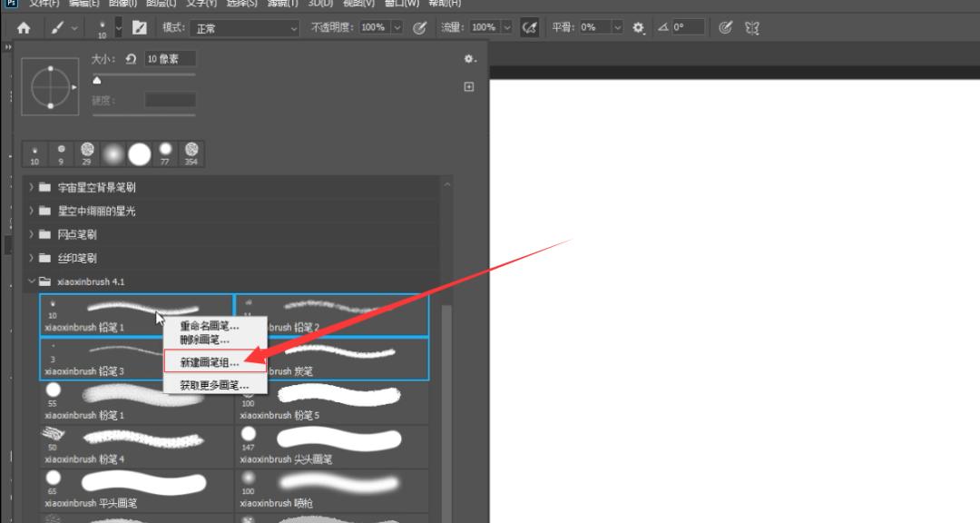The height and width of the screenshot is (523, 980).
Task: Select the xiaoxinbrush 尖头画笔 brush
Action: 332,447
